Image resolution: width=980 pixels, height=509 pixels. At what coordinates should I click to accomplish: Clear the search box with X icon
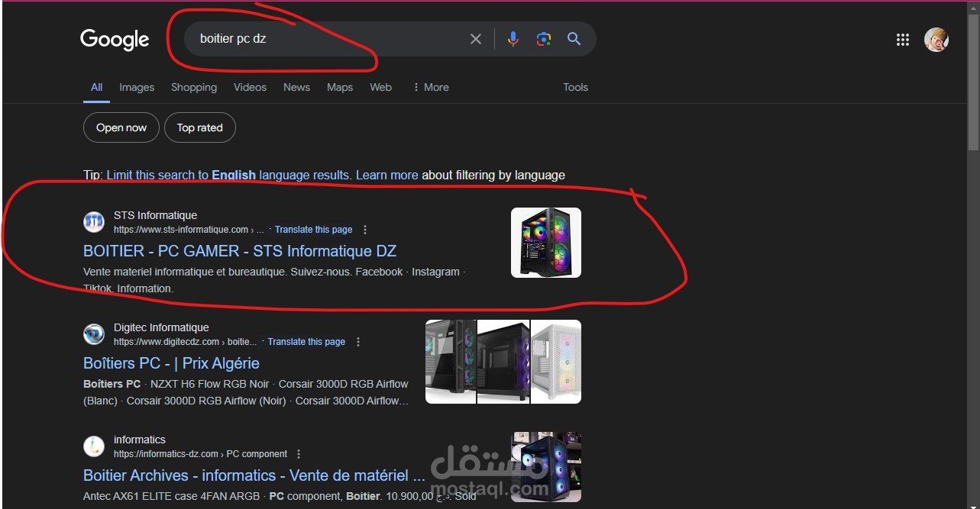pyautogui.click(x=476, y=39)
